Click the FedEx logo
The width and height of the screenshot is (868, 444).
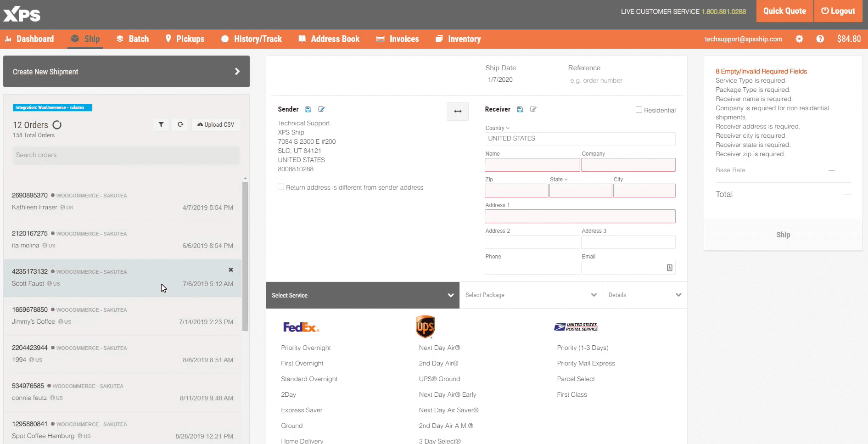point(301,327)
